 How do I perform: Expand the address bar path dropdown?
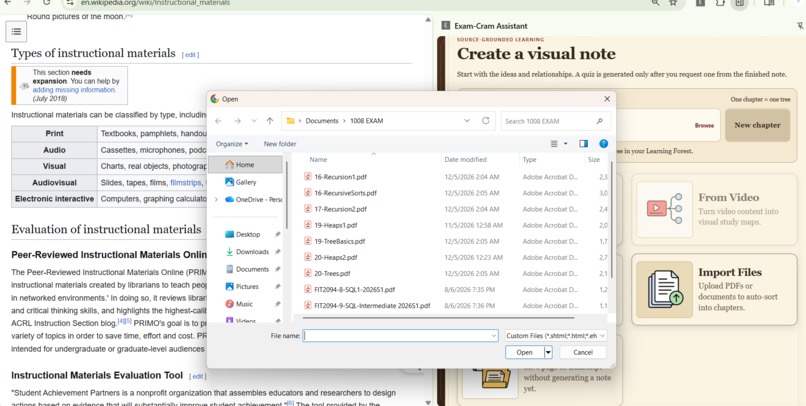pyautogui.click(x=467, y=121)
